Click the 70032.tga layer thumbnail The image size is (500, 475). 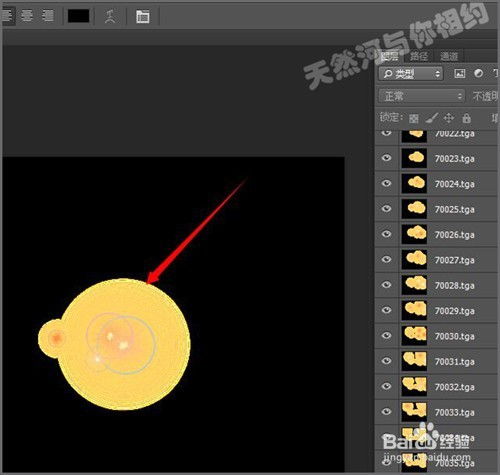click(414, 386)
